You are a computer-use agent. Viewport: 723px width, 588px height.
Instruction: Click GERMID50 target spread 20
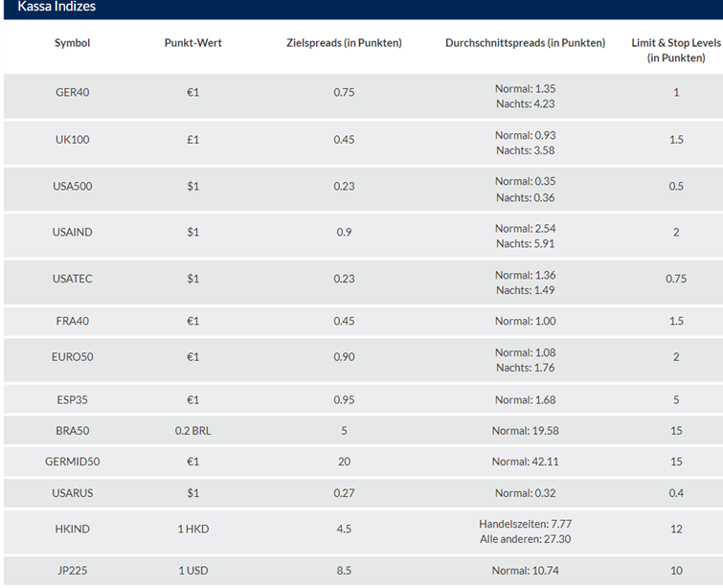[344, 462]
